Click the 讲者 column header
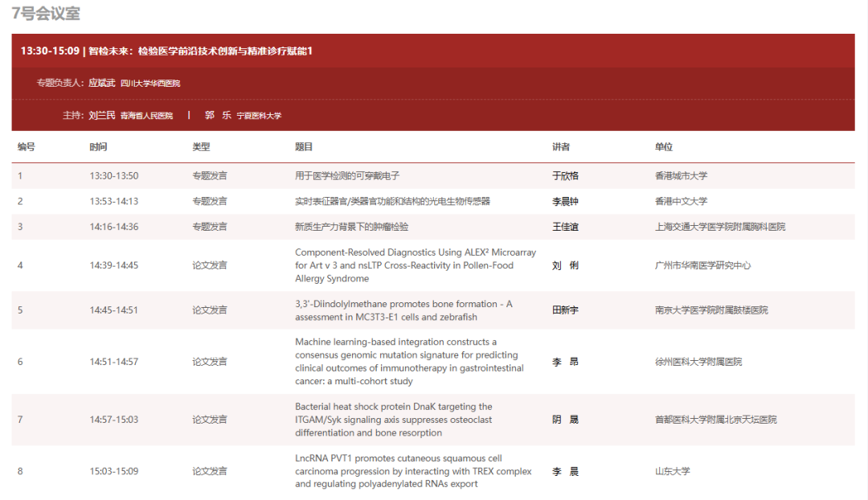The image size is (868, 500). (561, 147)
